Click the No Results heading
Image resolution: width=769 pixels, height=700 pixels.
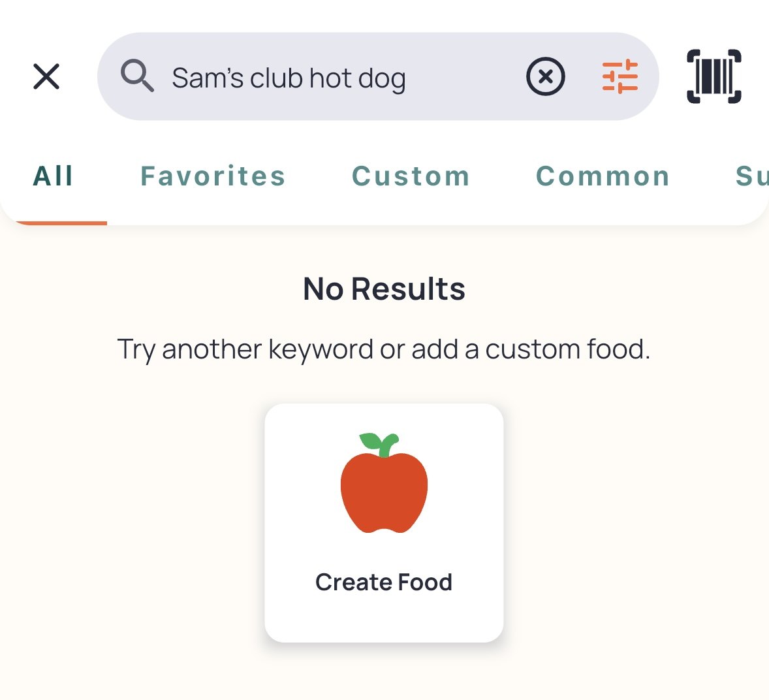384,289
